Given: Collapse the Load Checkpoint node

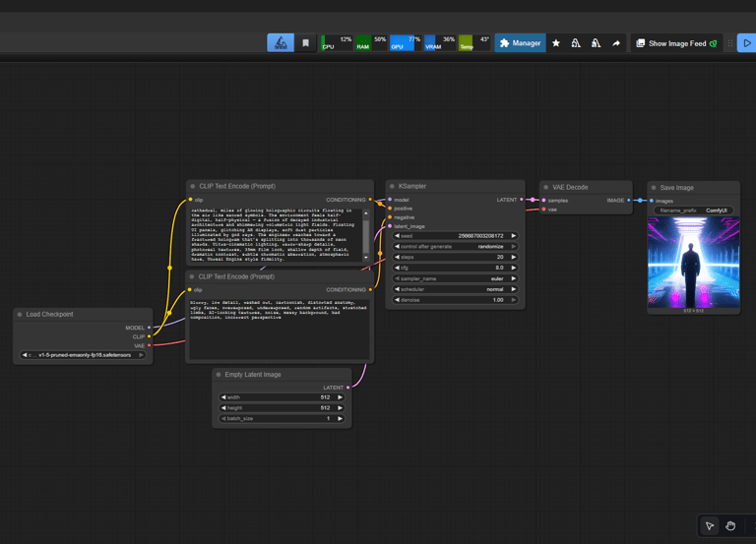Looking at the screenshot, I should [21, 315].
